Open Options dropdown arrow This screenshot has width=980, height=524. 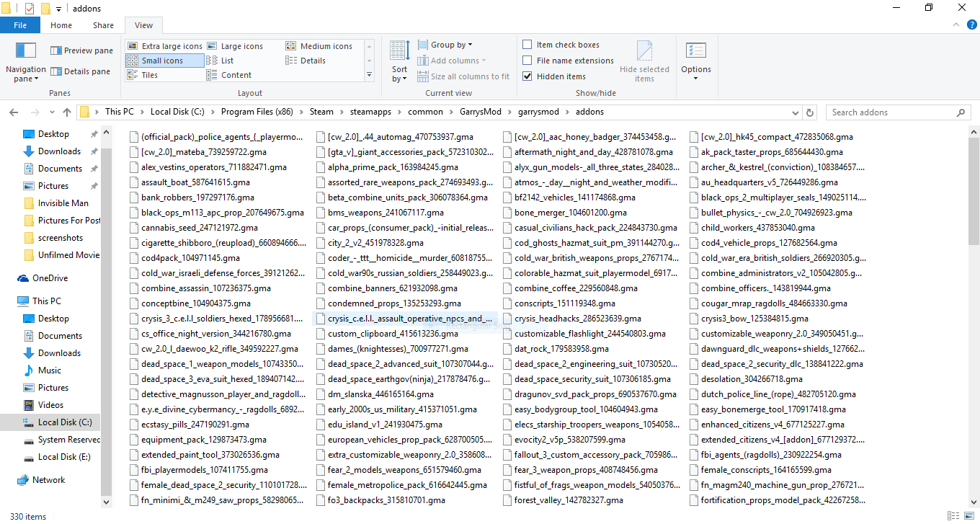pos(695,79)
